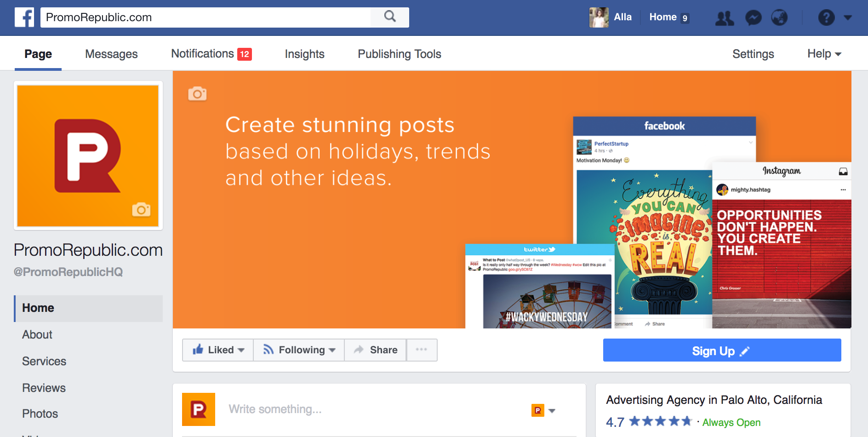Click the PromoRepublic.com page name
Screen dimensions: 868x437
88,250
